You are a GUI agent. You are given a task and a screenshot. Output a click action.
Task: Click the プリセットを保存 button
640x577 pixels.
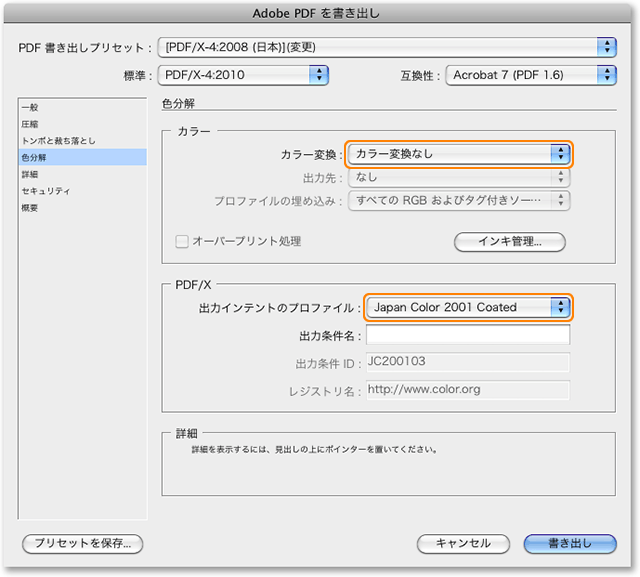(x=83, y=544)
